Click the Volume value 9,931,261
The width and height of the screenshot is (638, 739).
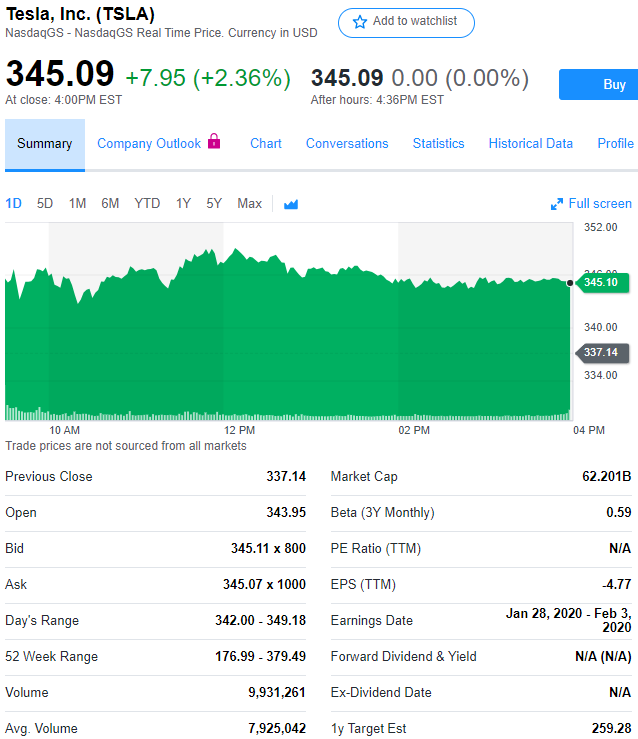point(277,692)
